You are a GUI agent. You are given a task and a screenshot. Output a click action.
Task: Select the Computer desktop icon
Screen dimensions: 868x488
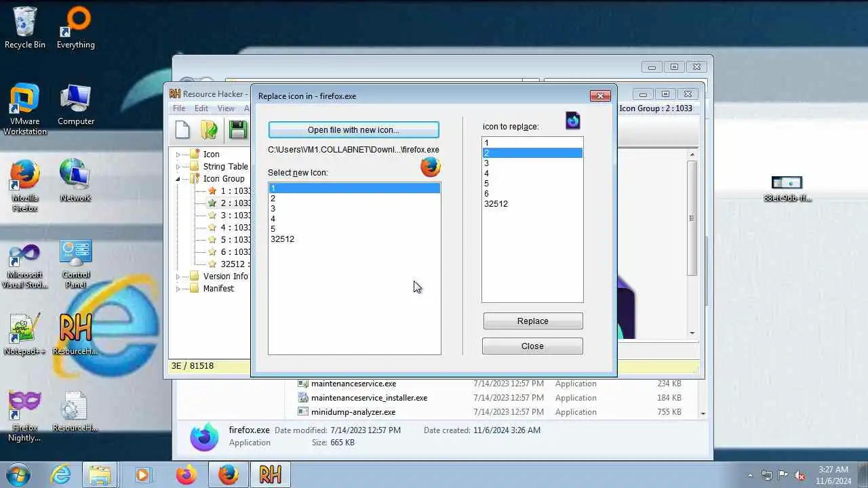click(76, 105)
